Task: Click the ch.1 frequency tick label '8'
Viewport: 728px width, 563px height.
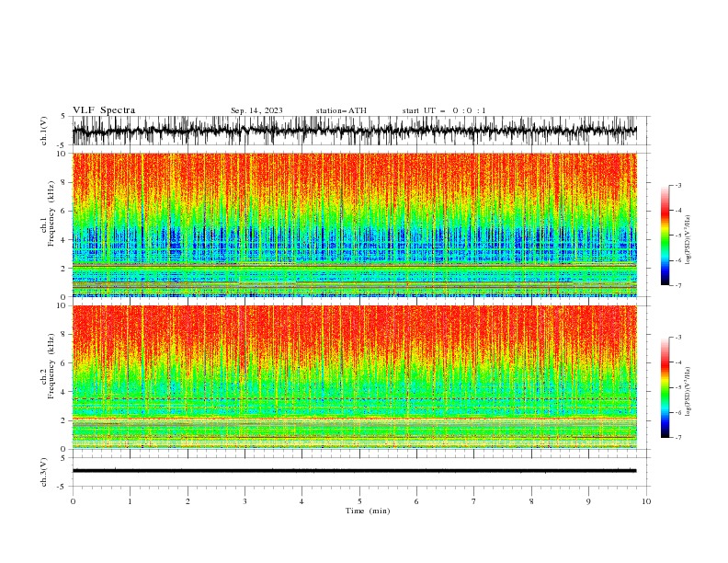Action: coord(64,182)
